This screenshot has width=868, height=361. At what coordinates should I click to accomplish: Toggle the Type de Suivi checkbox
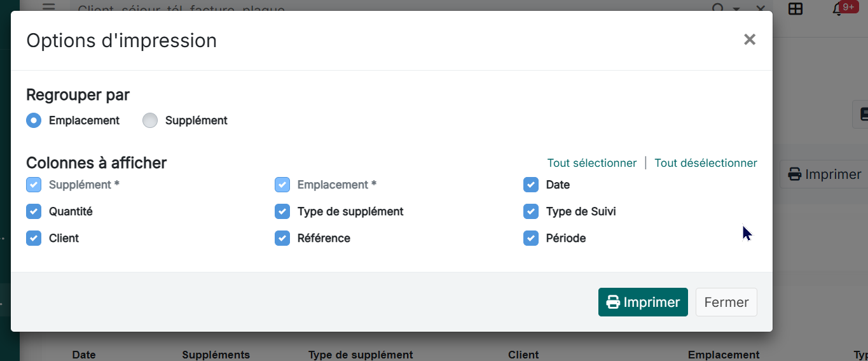click(531, 211)
